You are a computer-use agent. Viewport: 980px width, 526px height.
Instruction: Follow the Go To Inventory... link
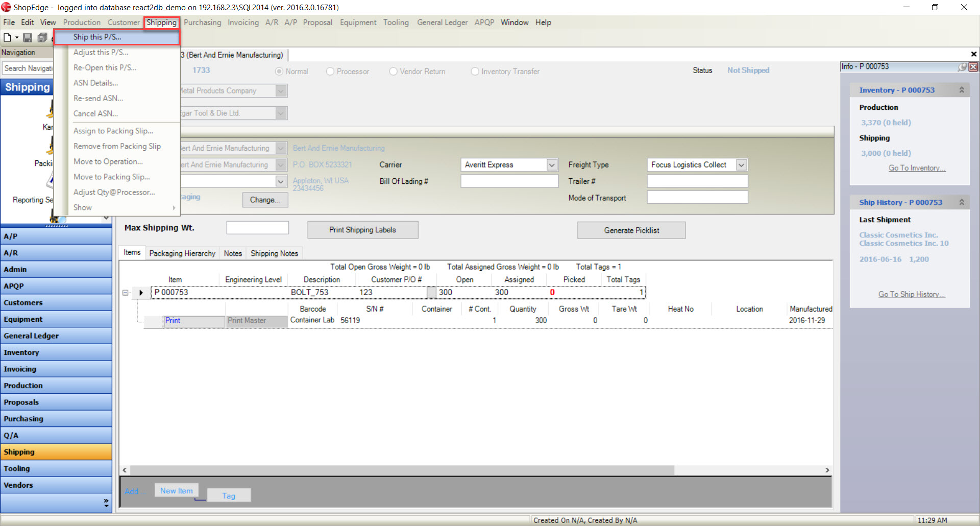917,168
